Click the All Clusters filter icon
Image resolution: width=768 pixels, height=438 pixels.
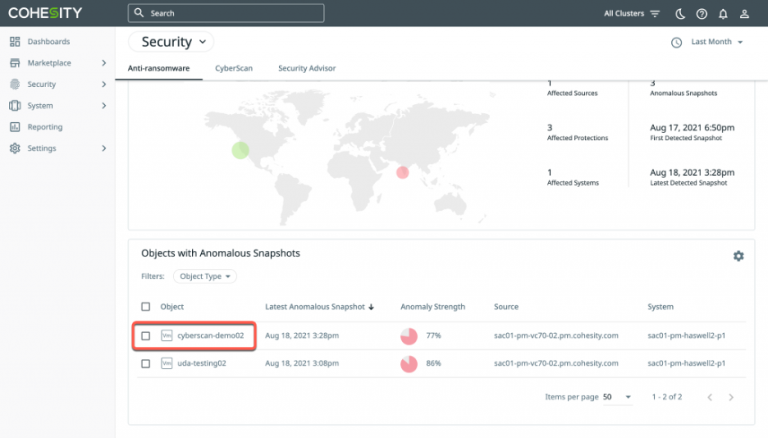click(655, 14)
